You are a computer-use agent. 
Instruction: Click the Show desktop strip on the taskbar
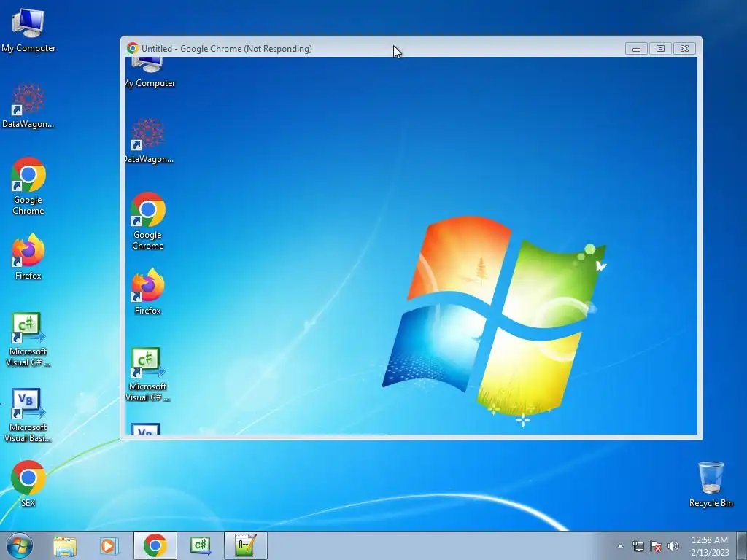(741, 545)
